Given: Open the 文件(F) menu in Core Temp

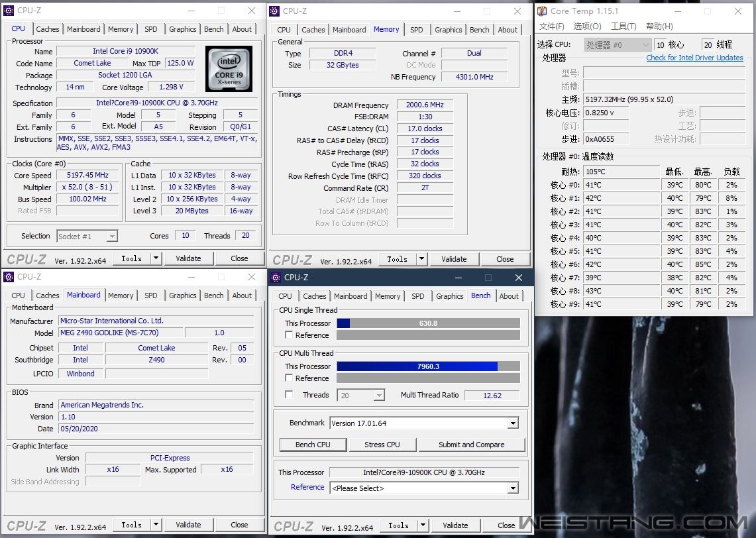Looking at the screenshot, I should tap(551, 27).
